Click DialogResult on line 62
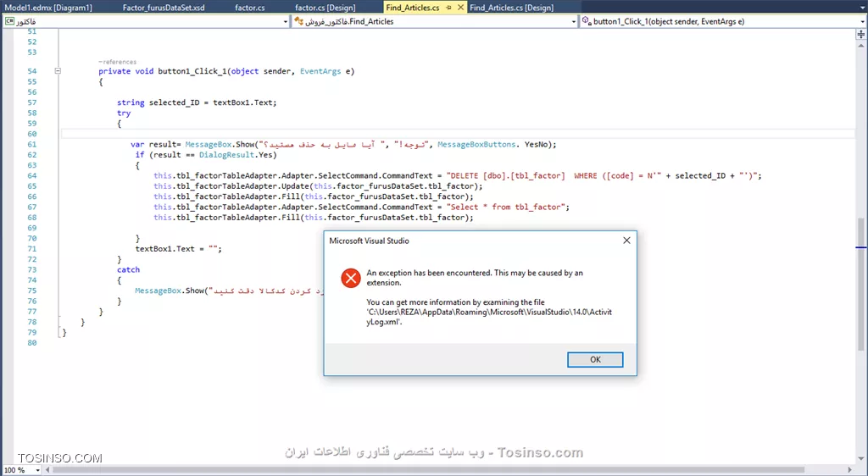This screenshot has width=868, height=476. (x=227, y=155)
